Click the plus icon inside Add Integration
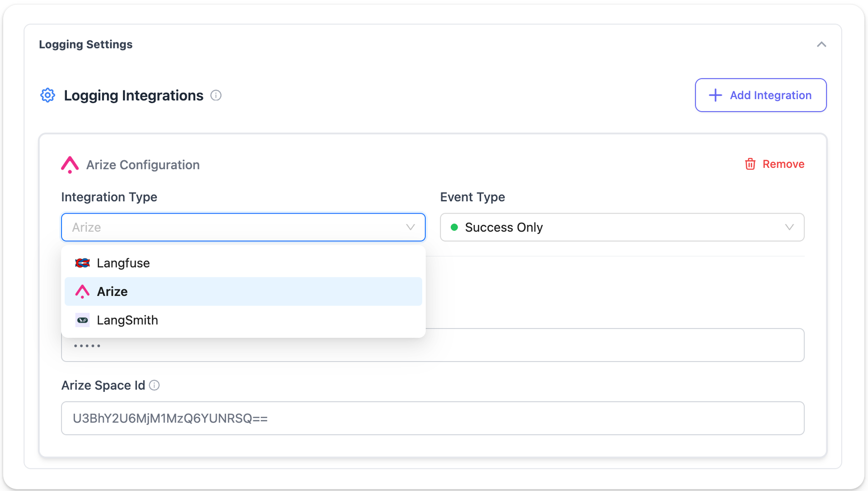868x491 pixels. click(x=715, y=95)
